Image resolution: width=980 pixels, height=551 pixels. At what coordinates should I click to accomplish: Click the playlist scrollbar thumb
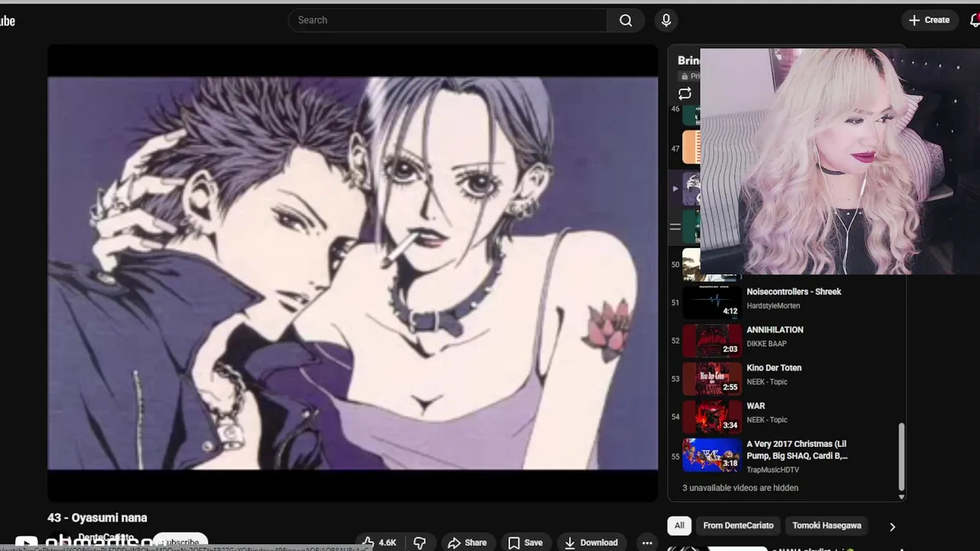coord(901,457)
